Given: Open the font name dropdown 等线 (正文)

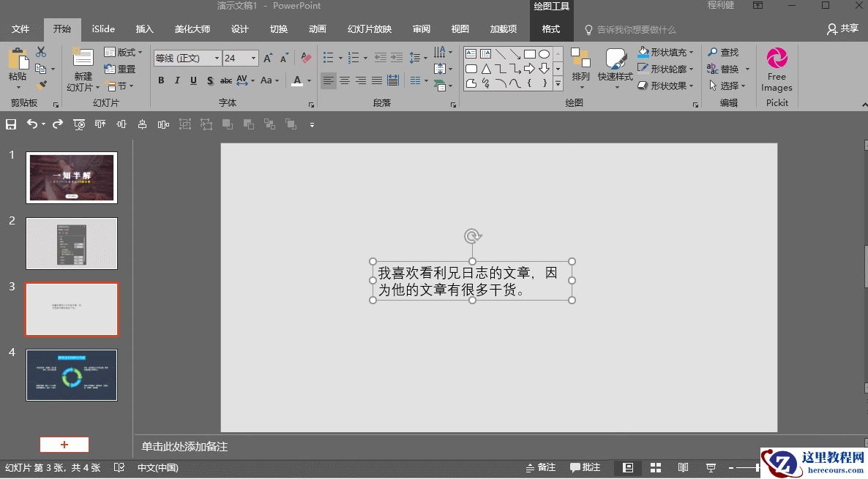Looking at the screenshot, I should point(217,59).
